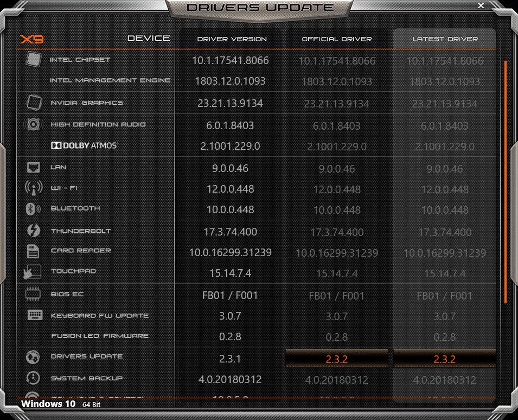
Task: Select the Fusion LED Firmware label
Action: [100, 336]
